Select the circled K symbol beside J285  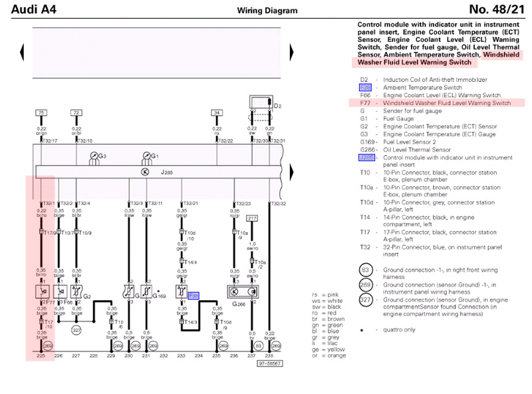coord(145,172)
